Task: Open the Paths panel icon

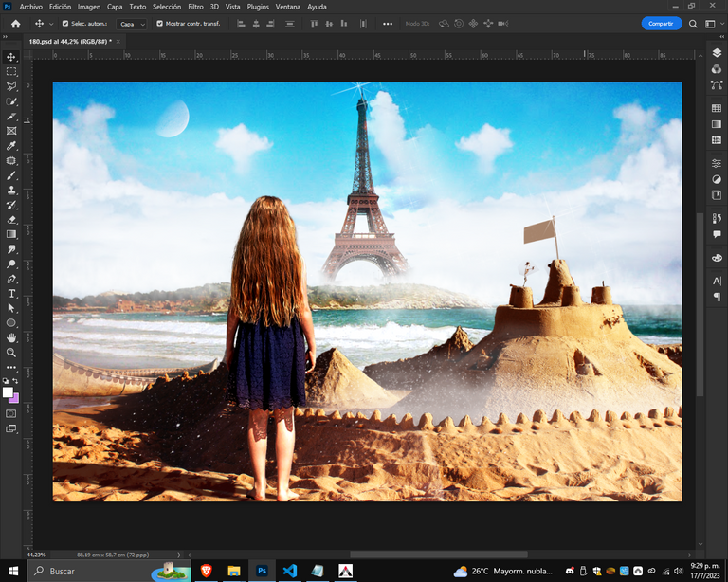Action: click(x=717, y=85)
